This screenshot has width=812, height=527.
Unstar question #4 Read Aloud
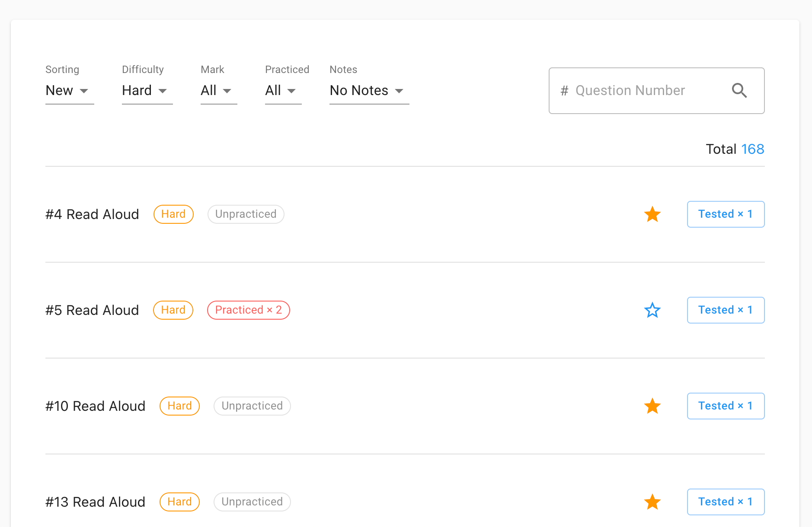(x=652, y=214)
